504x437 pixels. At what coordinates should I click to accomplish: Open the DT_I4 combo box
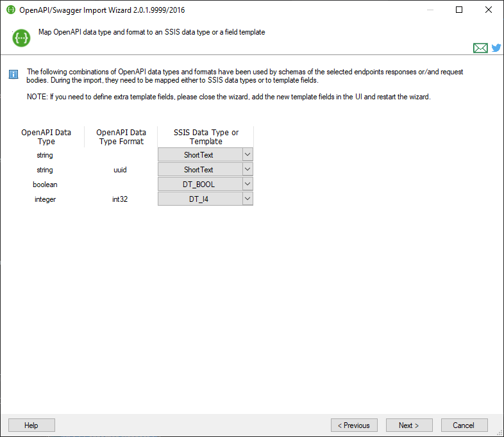coord(205,199)
